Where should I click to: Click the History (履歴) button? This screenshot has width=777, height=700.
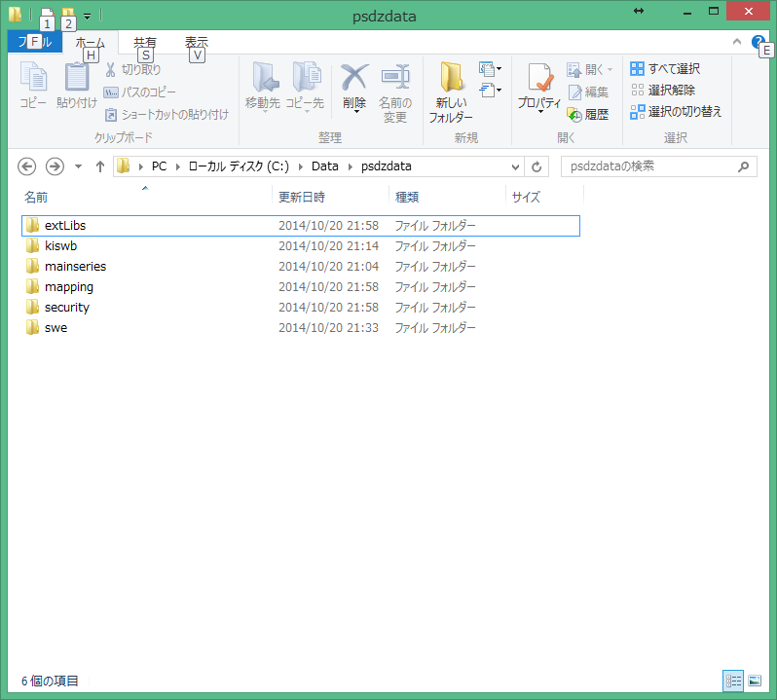point(588,115)
